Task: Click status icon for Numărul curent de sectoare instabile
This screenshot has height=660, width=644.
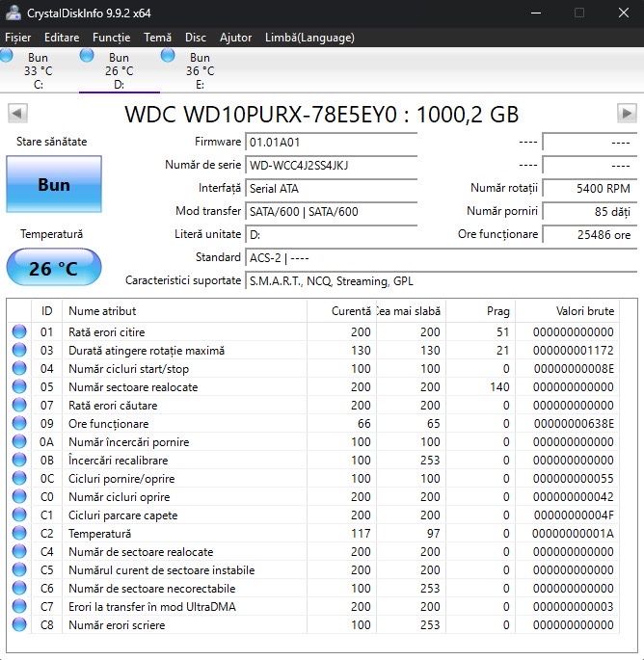Action: [19, 570]
